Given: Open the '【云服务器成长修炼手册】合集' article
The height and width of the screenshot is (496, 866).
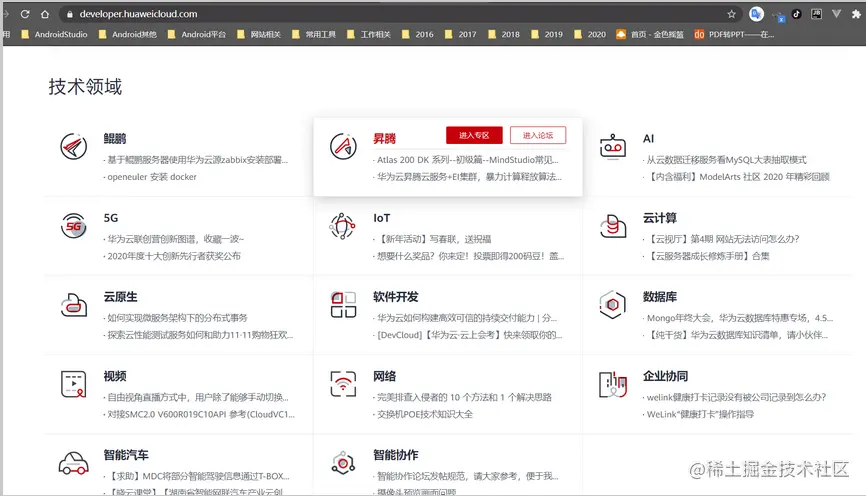Looking at the screenshot, I should 708,256.
